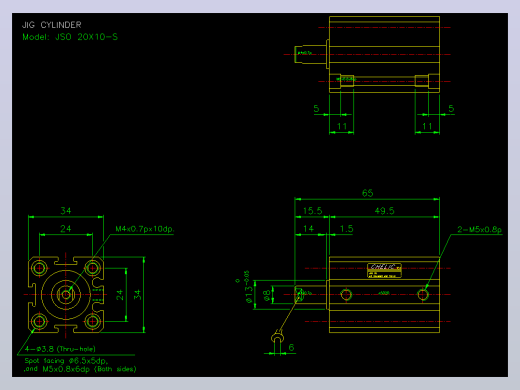520x390 pixels.
Task: Select the "M5x0.8x6dp (Both sides)" note line
Action: [89, 369]
